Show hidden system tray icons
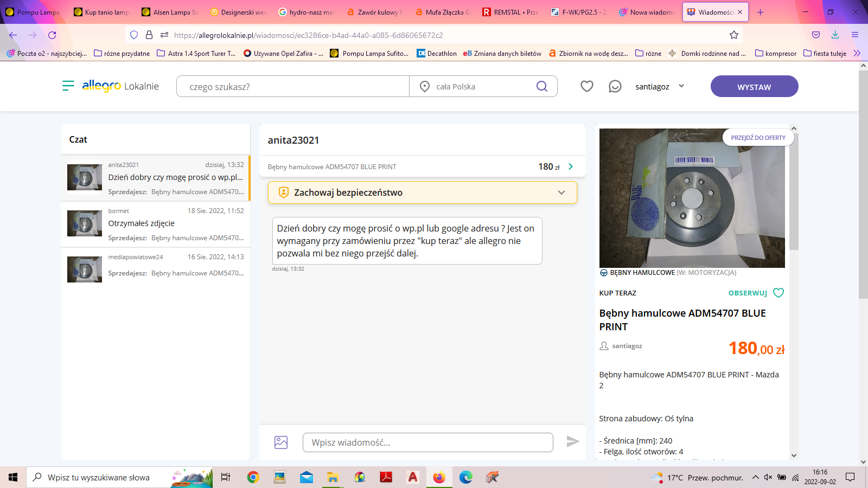This screenshot has width=868, height=488. pyautogui.click(x=755, y=477)
